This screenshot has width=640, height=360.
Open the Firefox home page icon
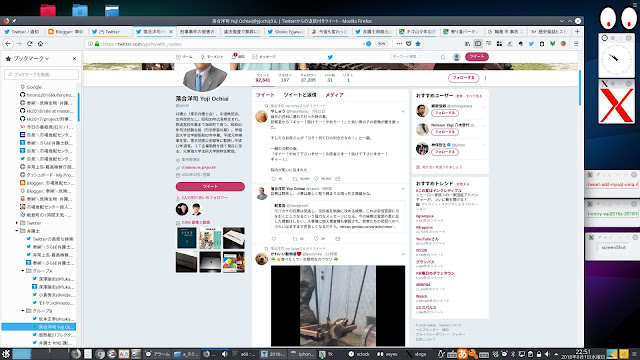[40, 44]
